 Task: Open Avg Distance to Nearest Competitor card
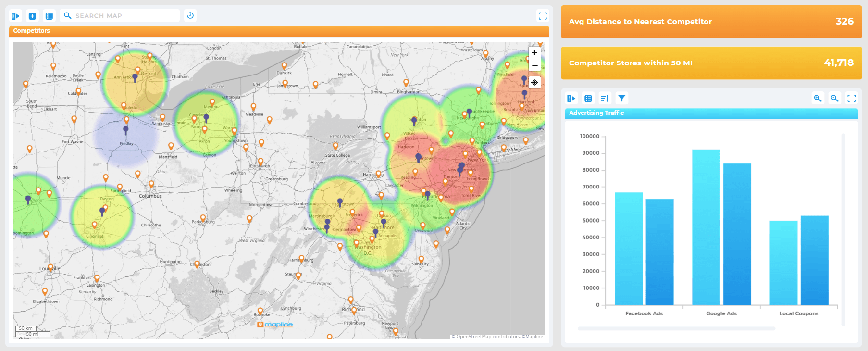pos(711,22)
